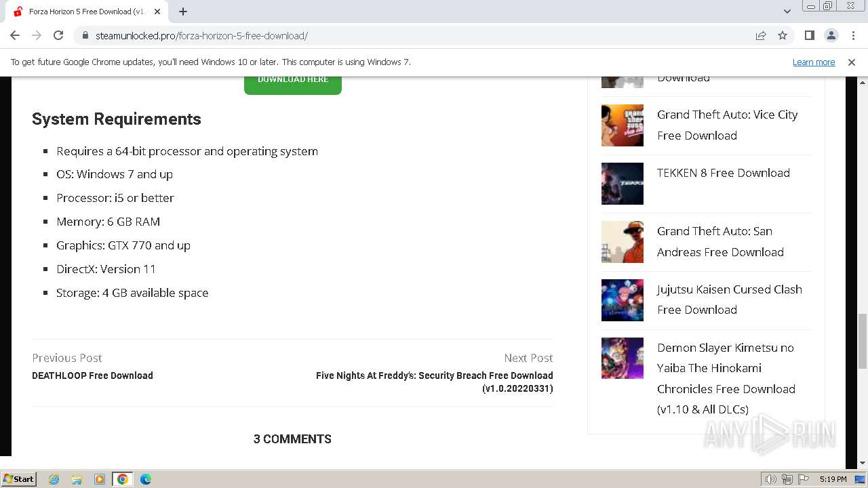Open the Action Center flag icon
This screenshot has height=488, width=868.
tap(803, 479)
